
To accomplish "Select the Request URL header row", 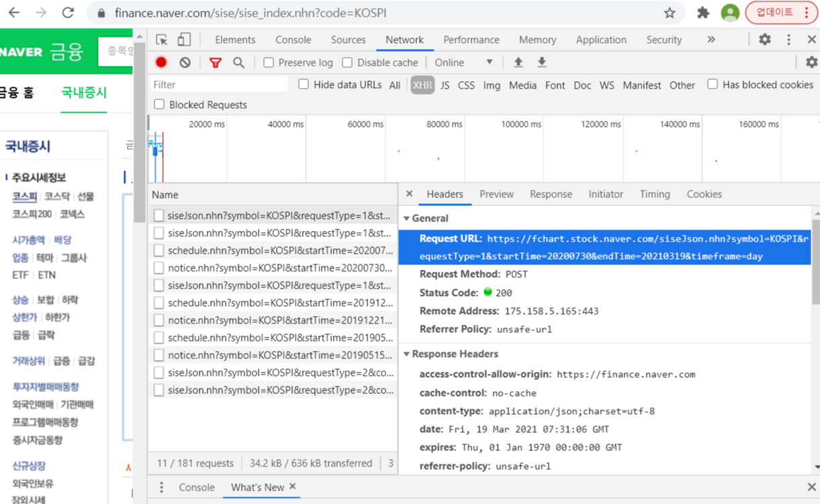I will coord(604,247).
